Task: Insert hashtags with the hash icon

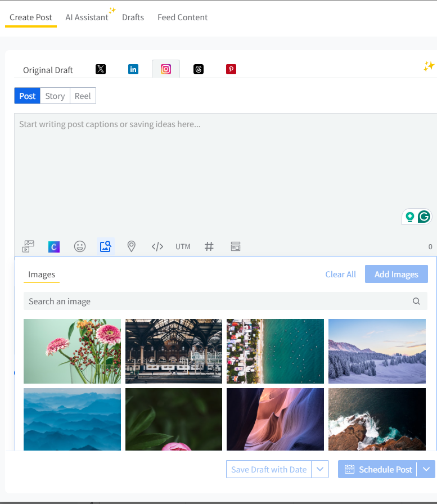Action: point(209,246)
